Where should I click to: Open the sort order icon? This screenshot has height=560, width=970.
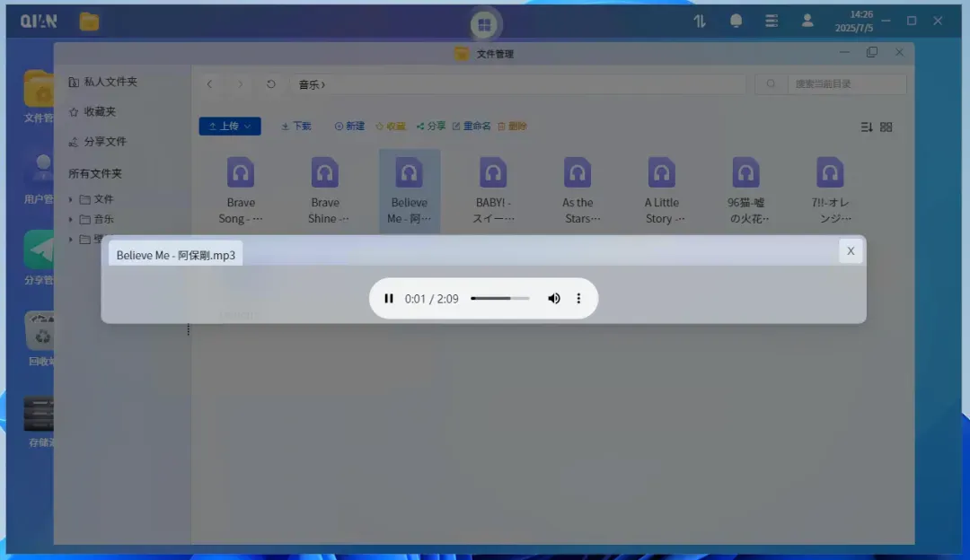866,127
